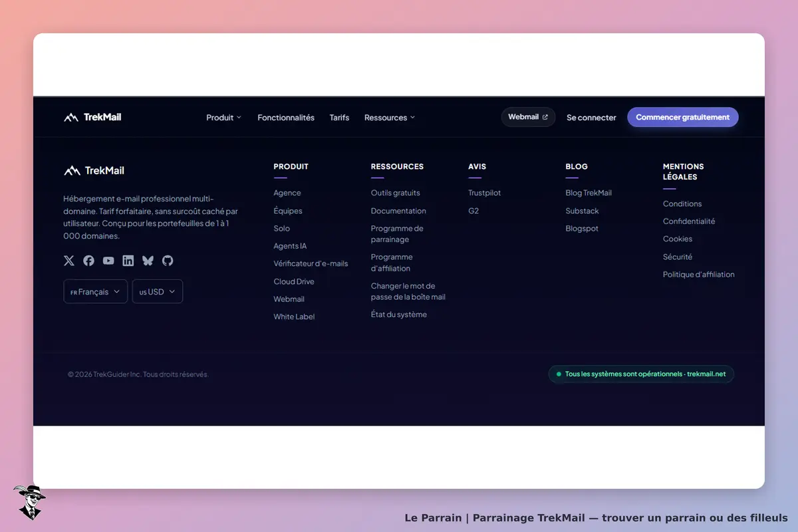Open the Bluesky butterfly icon
798x532 pixels.
click(148, 261)
